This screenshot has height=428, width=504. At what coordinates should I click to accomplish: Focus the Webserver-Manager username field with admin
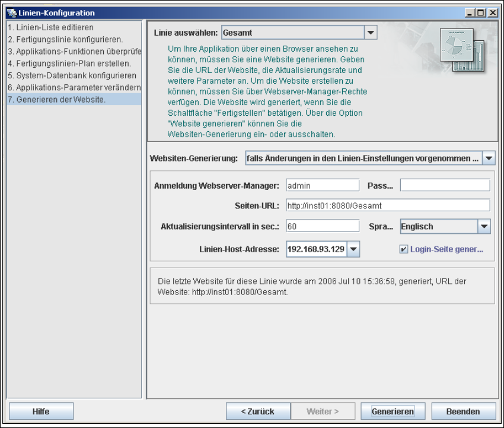(x=323, y=185)
